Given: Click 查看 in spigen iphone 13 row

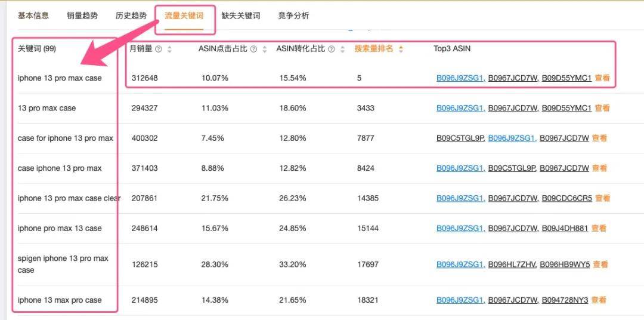Looking at the screenshot, I should pos(600,264).
